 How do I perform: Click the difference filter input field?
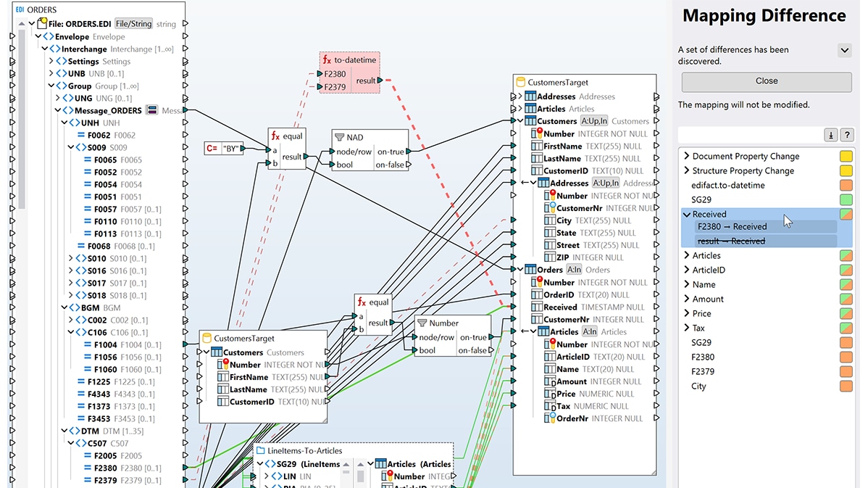coord(751,135)
